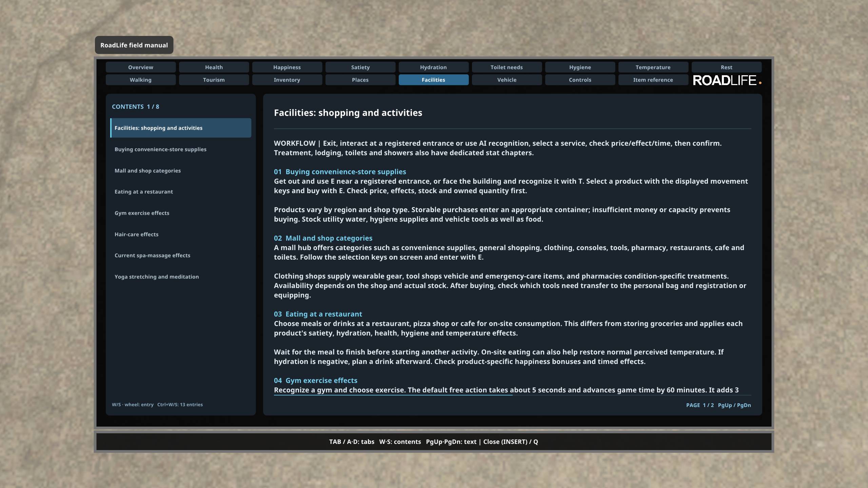The width and height of the screenshot is (868, 488).
Task: Open the Item reference tab
Action: click(653, 80)
